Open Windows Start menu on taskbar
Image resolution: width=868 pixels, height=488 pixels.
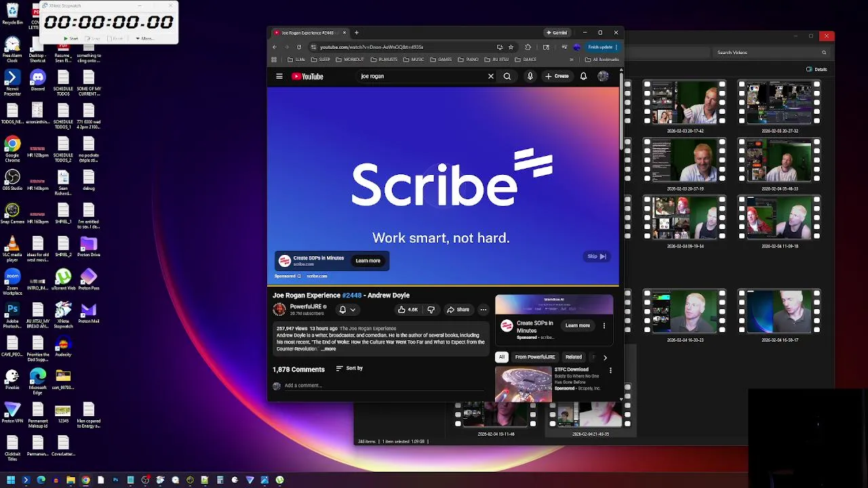(11, 480)
